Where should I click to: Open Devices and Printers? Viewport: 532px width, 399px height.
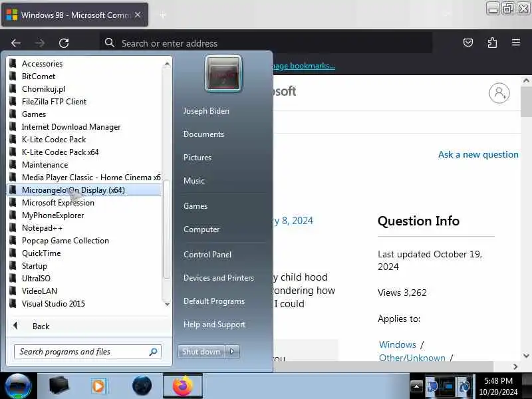(x=219, y=278)
